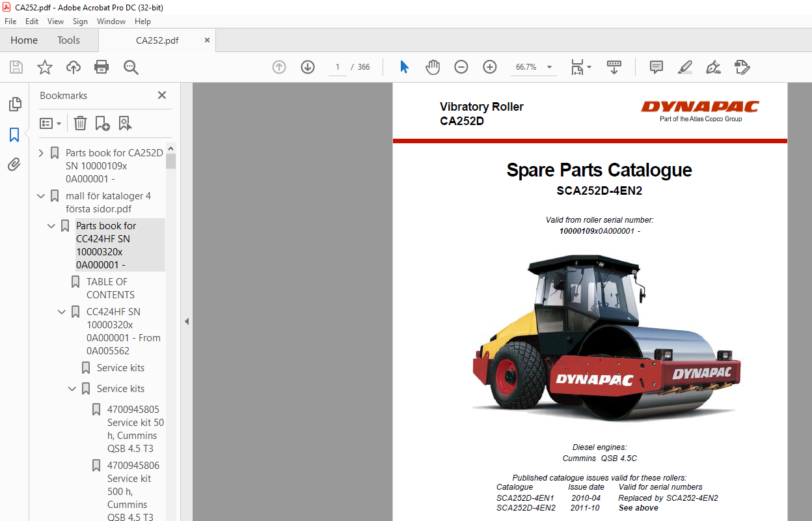The width and height of the screenshot is (812, 521).
Task: Delete the selected bookmark
Action: 80,123
